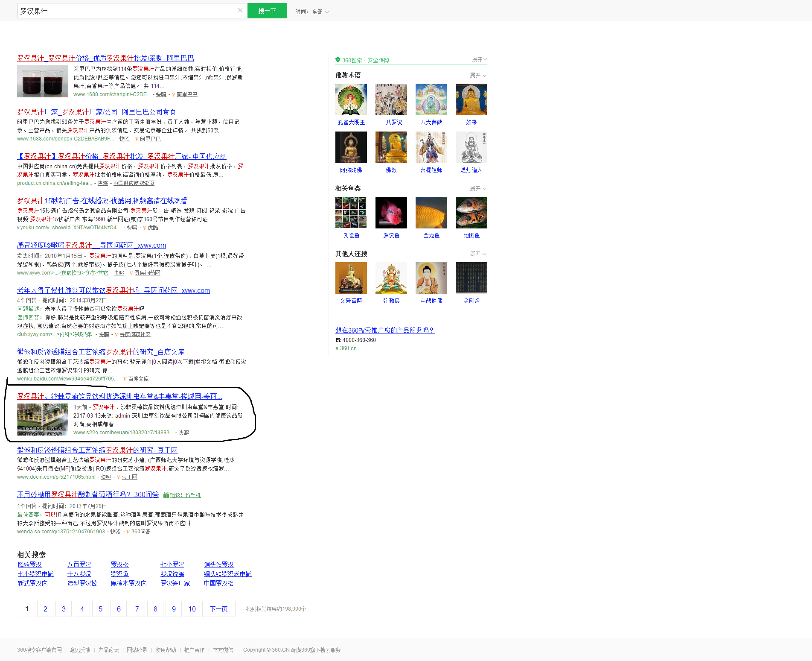Open the 豆丁网 微滤和反渗透膜 result
The image size is (812, 661).
pyautogui.click(x=97, y=450)
